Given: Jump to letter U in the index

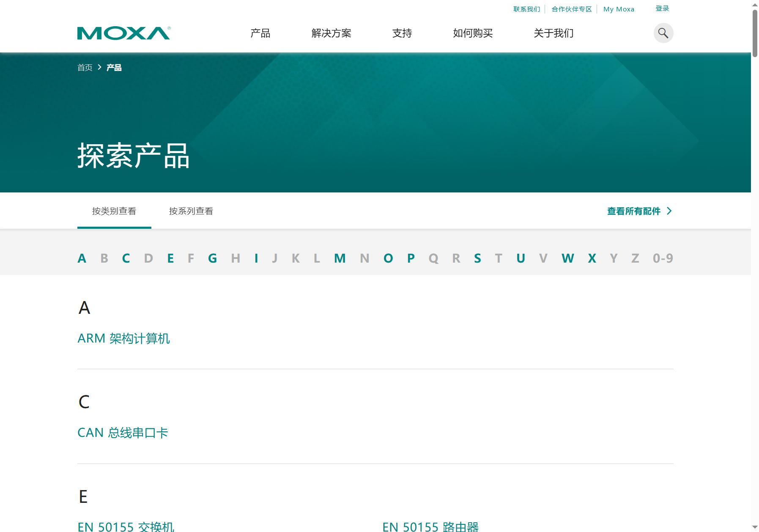Looking at the screenshot, I should 521,258.
